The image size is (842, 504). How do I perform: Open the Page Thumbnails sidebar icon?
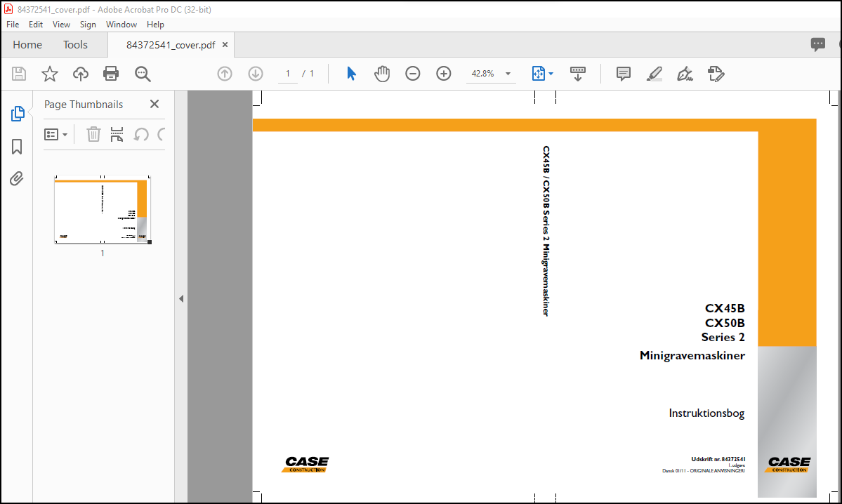[x=17, y=114]
